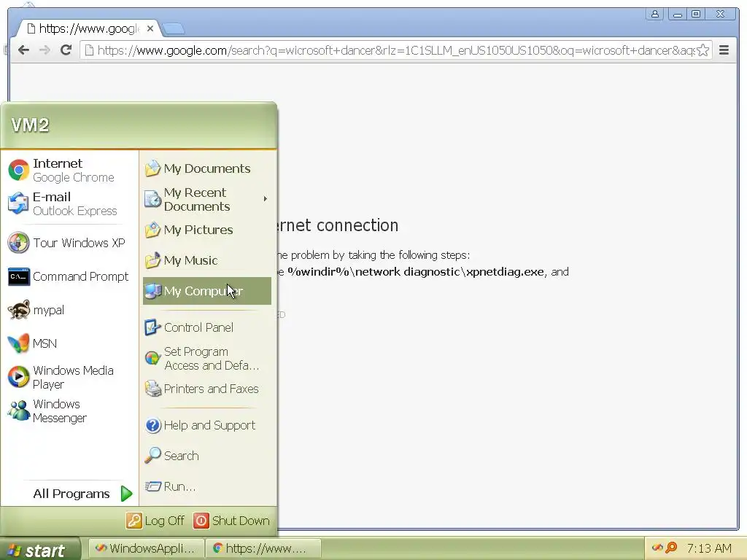Switch to Chrome https://www taskbar item
The image size is (747, 560).
(263, 548)
